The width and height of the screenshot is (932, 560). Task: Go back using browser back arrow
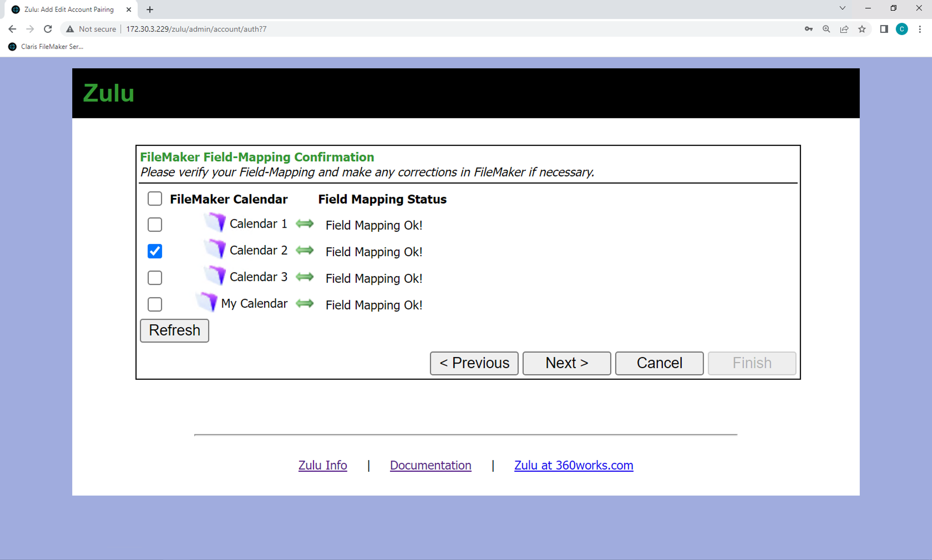tap(12, 29)
